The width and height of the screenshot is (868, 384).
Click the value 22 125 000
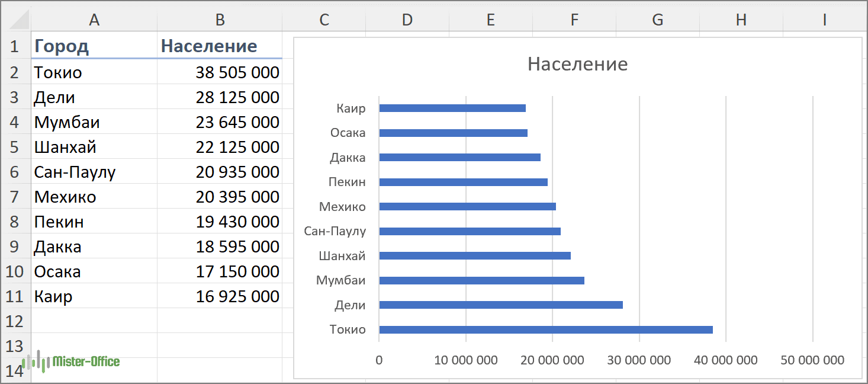[237, 147]
